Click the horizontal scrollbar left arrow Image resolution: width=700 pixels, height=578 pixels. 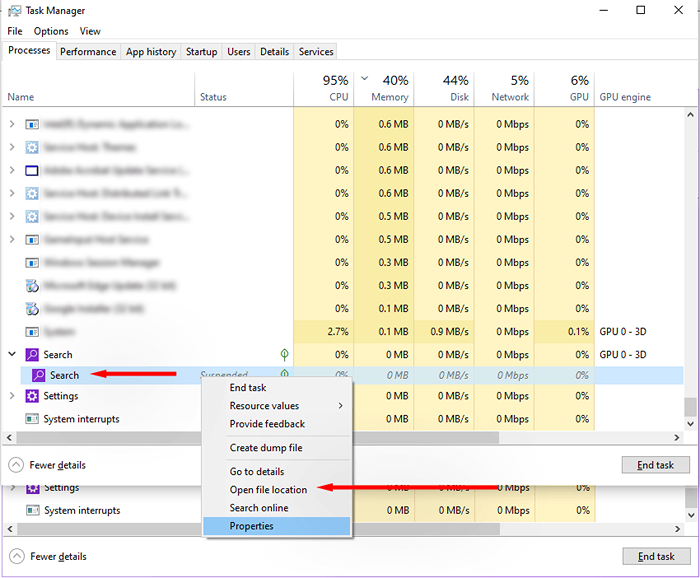[x=9, y=437]
